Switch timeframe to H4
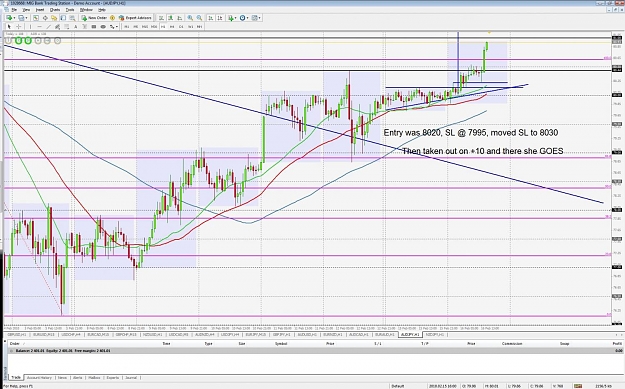Screen dimensions: 625x389 pyautogui.click(x=172, y=27)
